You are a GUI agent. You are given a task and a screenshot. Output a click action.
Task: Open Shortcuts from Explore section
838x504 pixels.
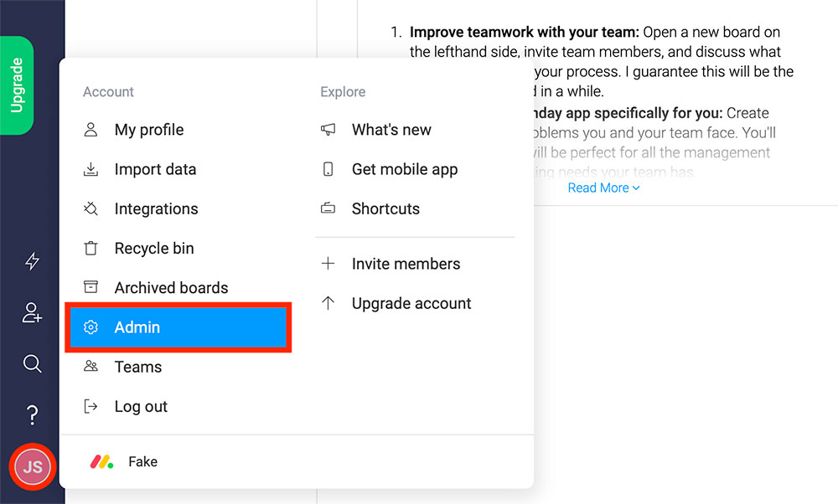(385, 209)
